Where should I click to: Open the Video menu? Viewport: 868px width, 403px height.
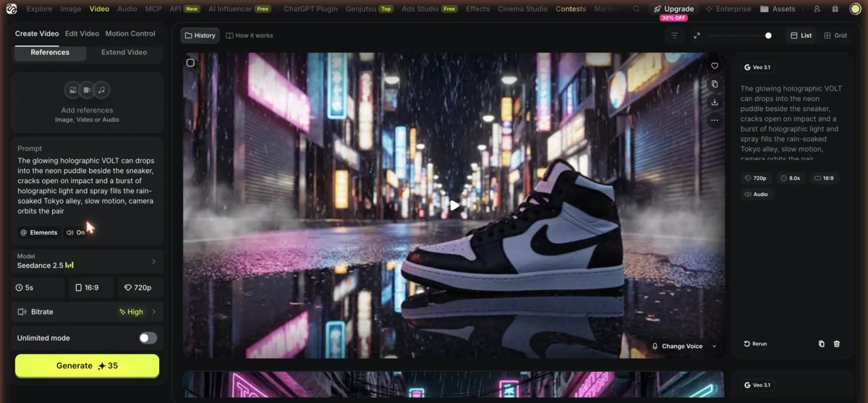99,9
